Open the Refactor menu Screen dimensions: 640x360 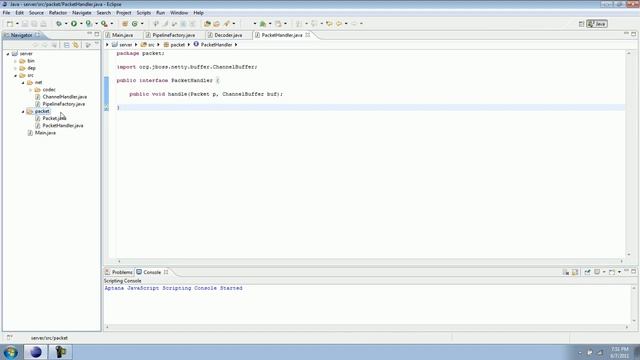[x=58, y=13]
